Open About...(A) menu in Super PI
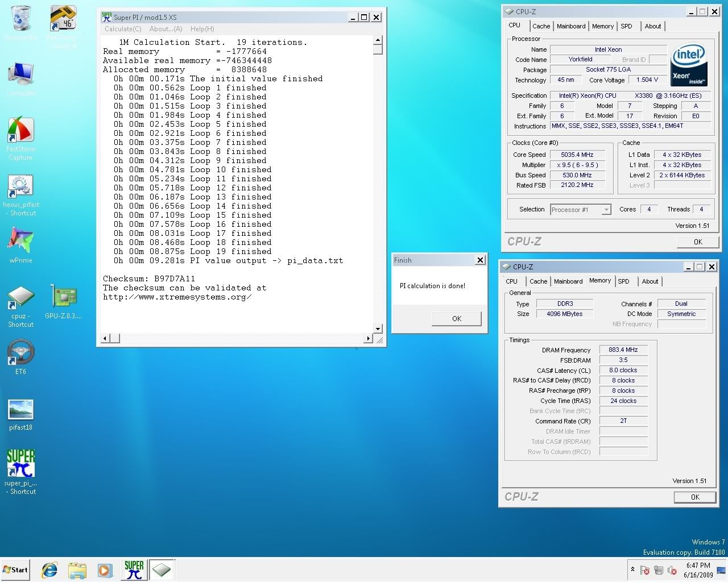This screenshot has height=582, width=728. [166, 29]
